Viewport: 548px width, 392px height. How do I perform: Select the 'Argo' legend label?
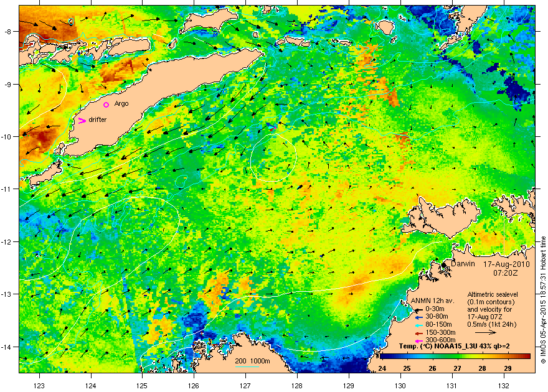pyautogui.click(x=121, y=104)
